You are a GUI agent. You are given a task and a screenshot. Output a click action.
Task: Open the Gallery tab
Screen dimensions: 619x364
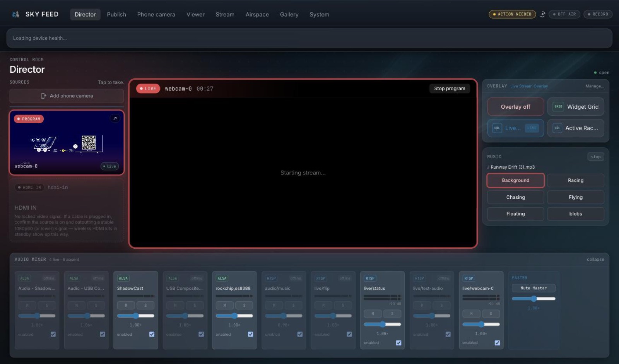point(289,14)
